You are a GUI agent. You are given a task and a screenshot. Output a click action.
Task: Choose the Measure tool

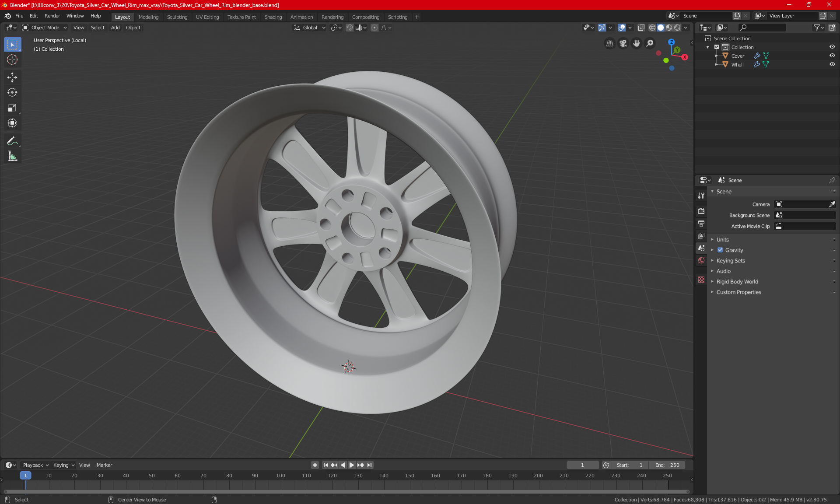click(12, 156)
